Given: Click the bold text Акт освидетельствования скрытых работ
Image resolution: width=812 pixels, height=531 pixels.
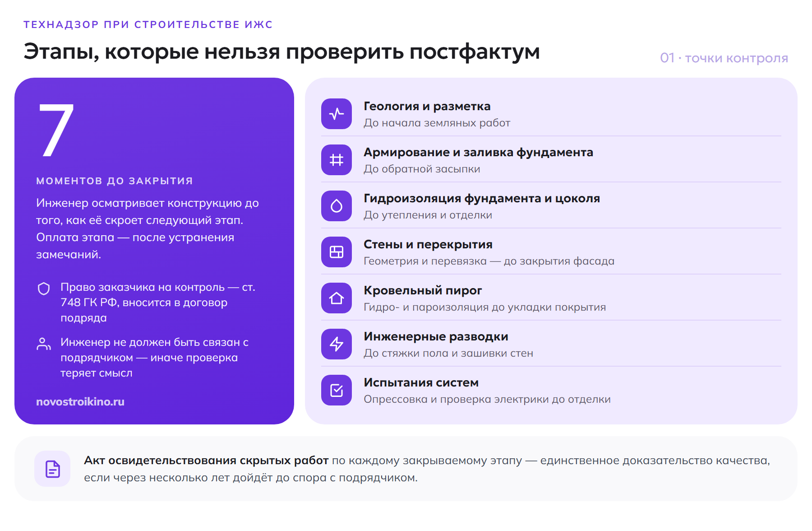Looking at the screenshot, I should 206,461.
